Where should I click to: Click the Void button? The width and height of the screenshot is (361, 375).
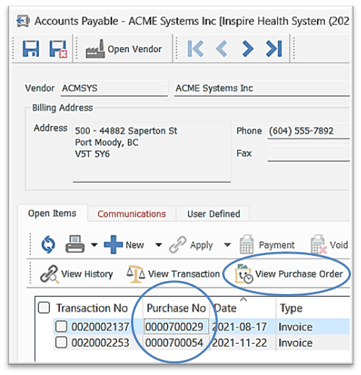[x=330, y=245]
